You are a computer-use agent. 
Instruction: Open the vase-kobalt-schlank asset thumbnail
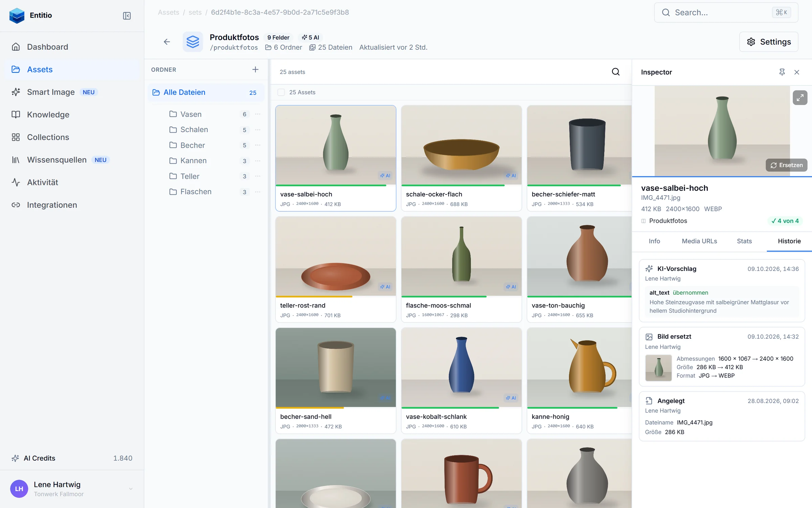point(461,367)
